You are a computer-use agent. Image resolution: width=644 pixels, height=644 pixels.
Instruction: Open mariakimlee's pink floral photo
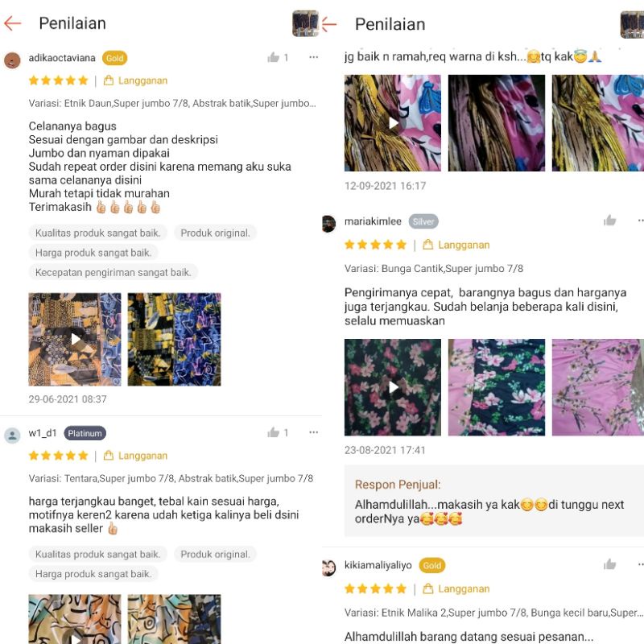pos(598,387)
